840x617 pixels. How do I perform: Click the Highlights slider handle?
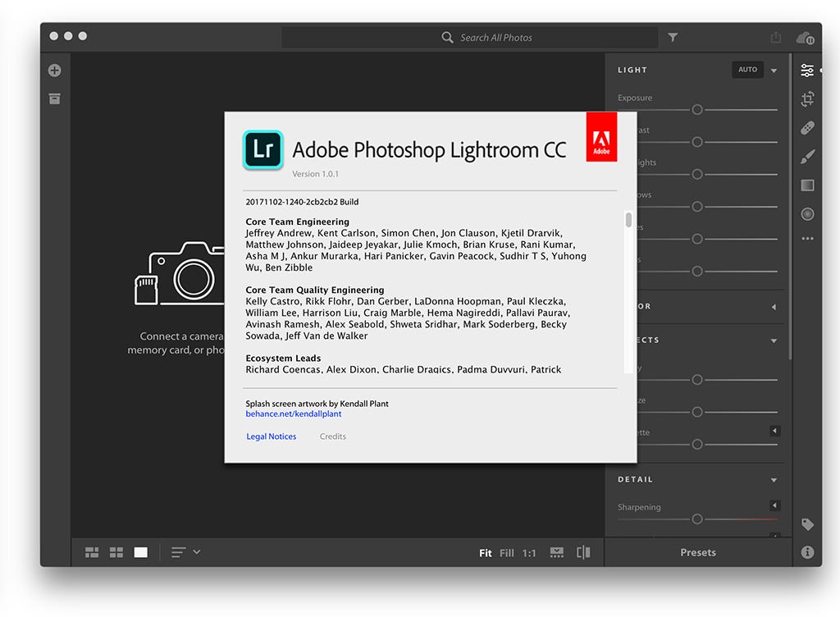pos(697,174)
